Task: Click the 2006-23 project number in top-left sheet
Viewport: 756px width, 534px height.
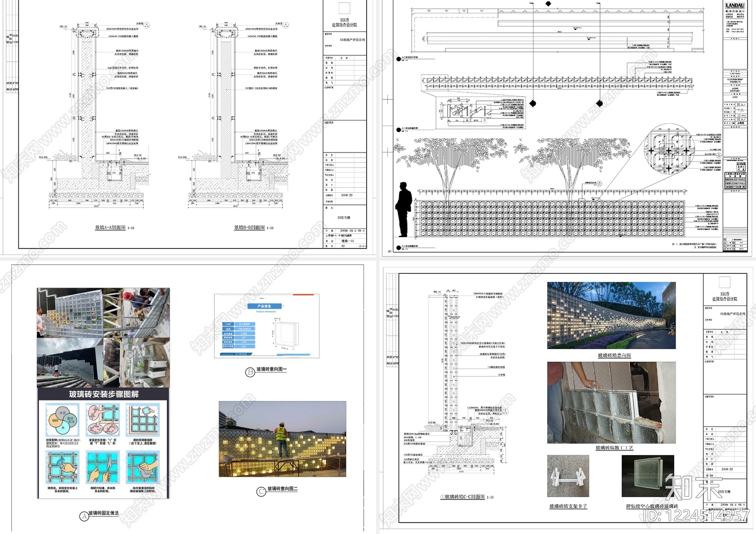Action: pyautogui.click(x=347, y=195)
